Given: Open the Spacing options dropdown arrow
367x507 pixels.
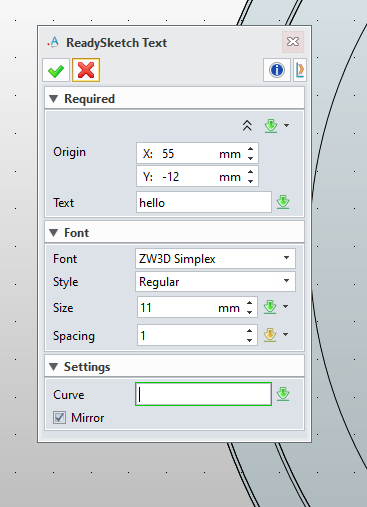Looking at the screenshot, I should coord(286,335).
